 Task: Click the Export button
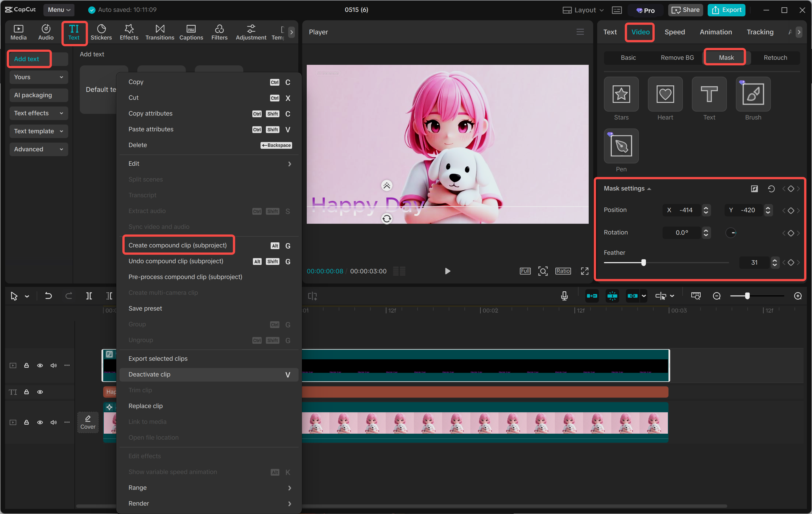coord(727,10)
